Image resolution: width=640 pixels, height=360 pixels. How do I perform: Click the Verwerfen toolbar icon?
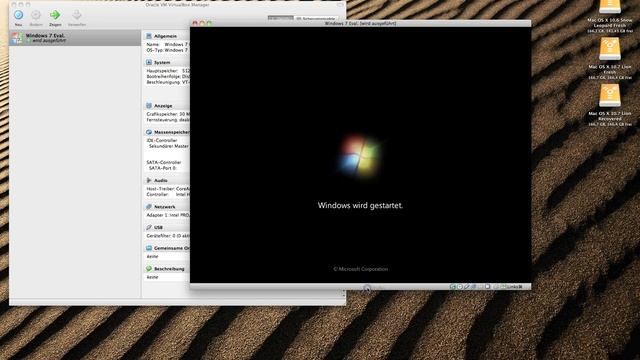(77, 16)
